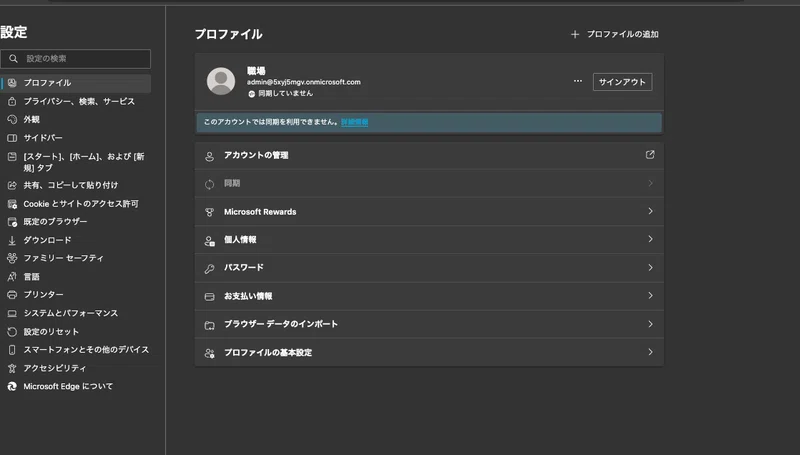
Task: Expand Microsoft Rewards row chevron
Action: coord(651,211)
